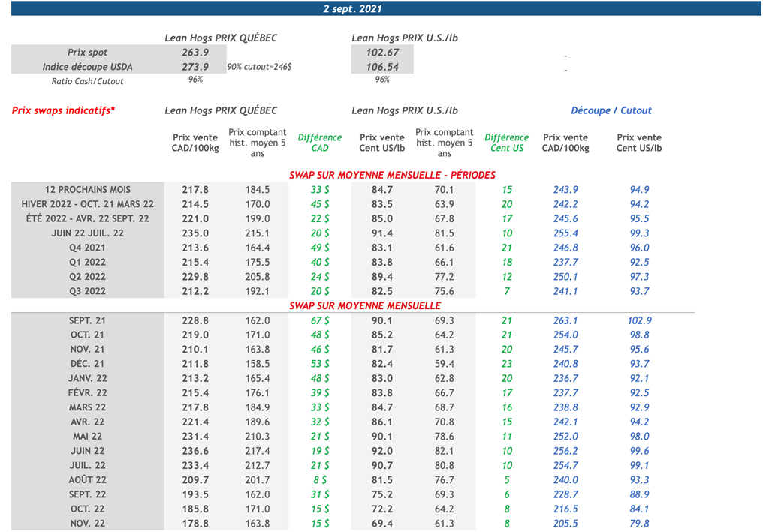Viewport: 769px width, 532px height.
Task: Click the U.S. cutout index value 106.54
Action: click(382, 67)
